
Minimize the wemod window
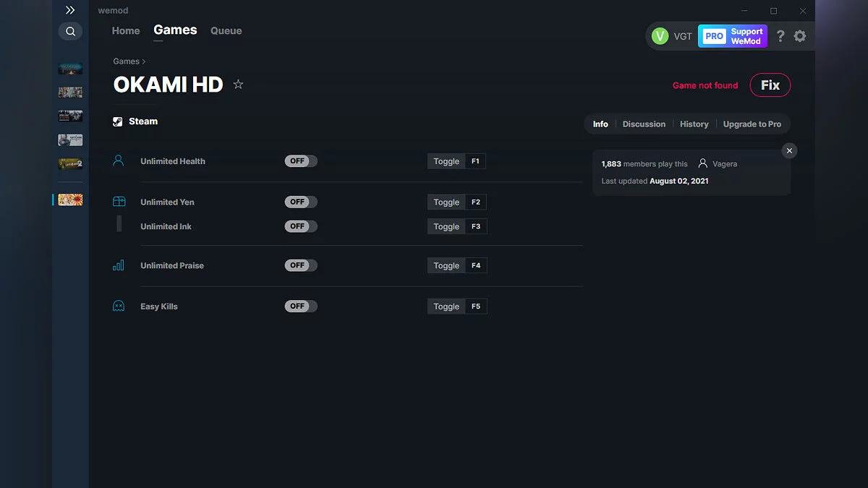coord(744,11)
